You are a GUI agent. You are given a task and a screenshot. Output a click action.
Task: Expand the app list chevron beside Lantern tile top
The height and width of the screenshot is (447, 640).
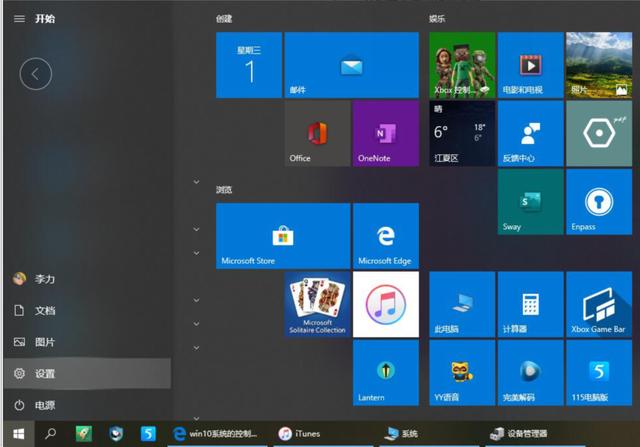[196, 348]
